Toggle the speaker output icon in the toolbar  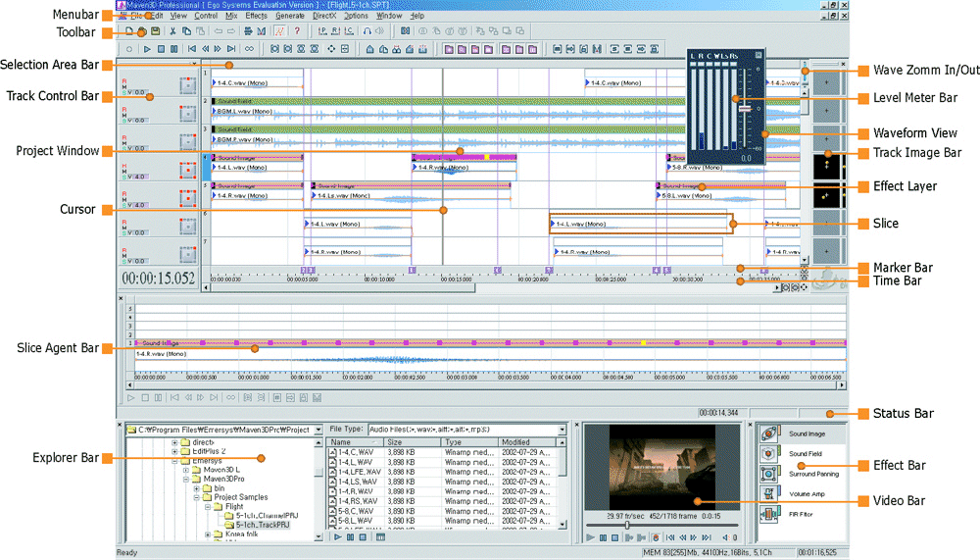point(379,30)
